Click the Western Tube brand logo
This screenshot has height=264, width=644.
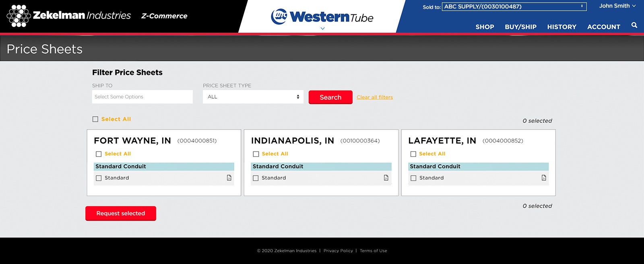point(322,16)
